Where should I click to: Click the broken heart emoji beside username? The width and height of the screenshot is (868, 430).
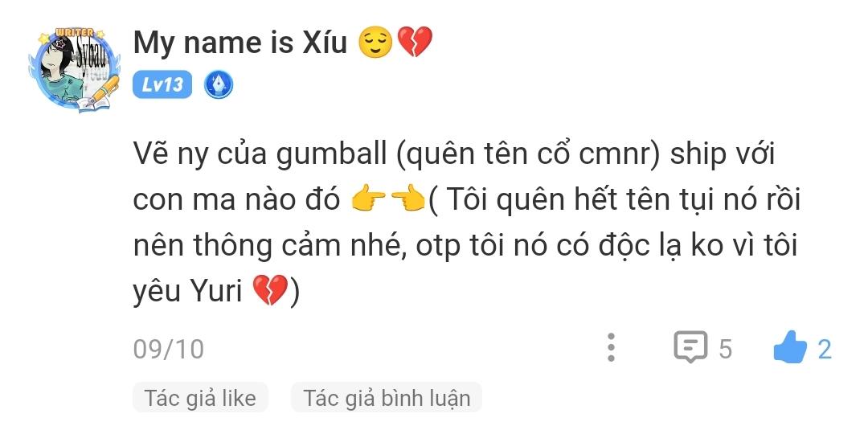[416, 43]
